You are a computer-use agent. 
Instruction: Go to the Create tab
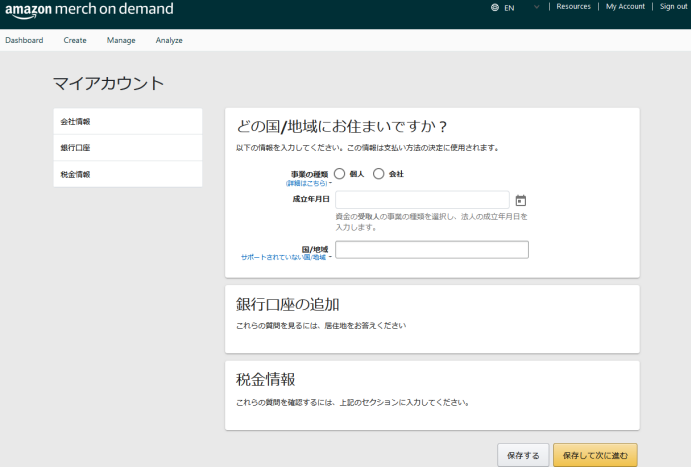(x=75, y=40)
